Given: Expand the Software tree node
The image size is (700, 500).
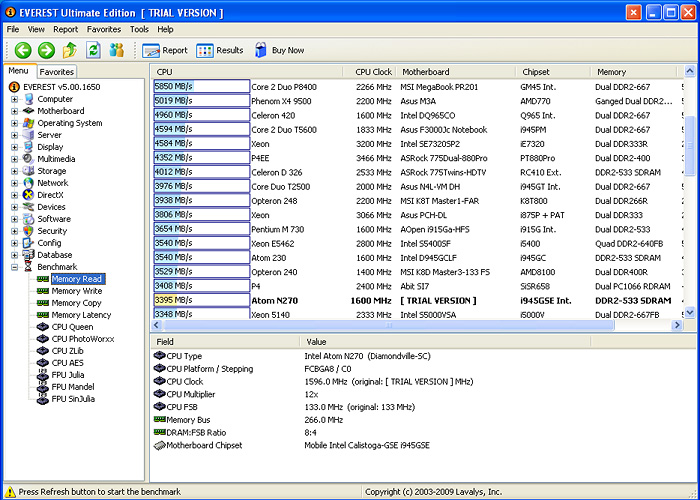Looking at the screenshot, I should coord(14,219).
